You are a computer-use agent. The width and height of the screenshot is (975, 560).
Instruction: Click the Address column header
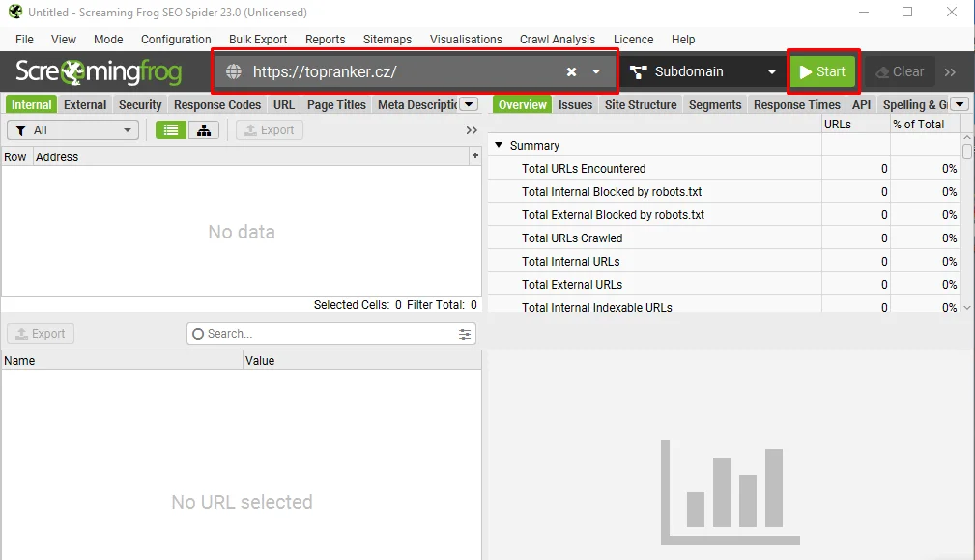(250, 156)
